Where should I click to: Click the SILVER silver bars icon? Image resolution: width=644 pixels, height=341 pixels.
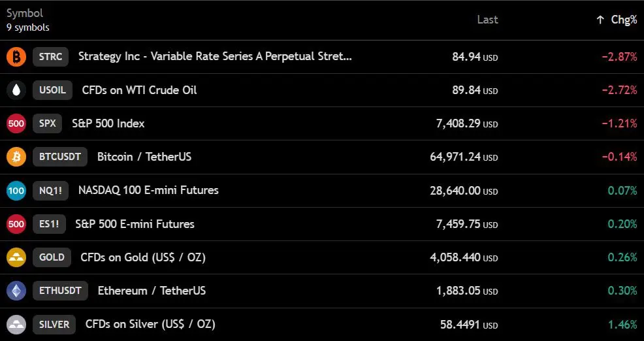point(16,325)
